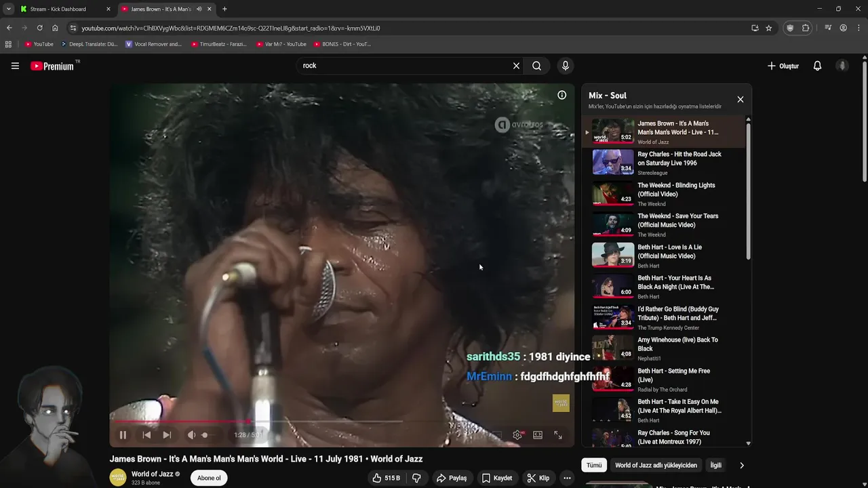Mute the James Brown browser tab audio
The width and height of the screenshot is (868, 488).
click(199, 9)
